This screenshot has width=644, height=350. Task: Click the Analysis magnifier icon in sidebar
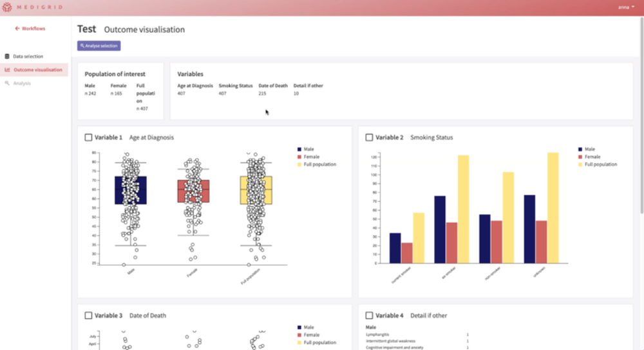click(x=7, y=83)
